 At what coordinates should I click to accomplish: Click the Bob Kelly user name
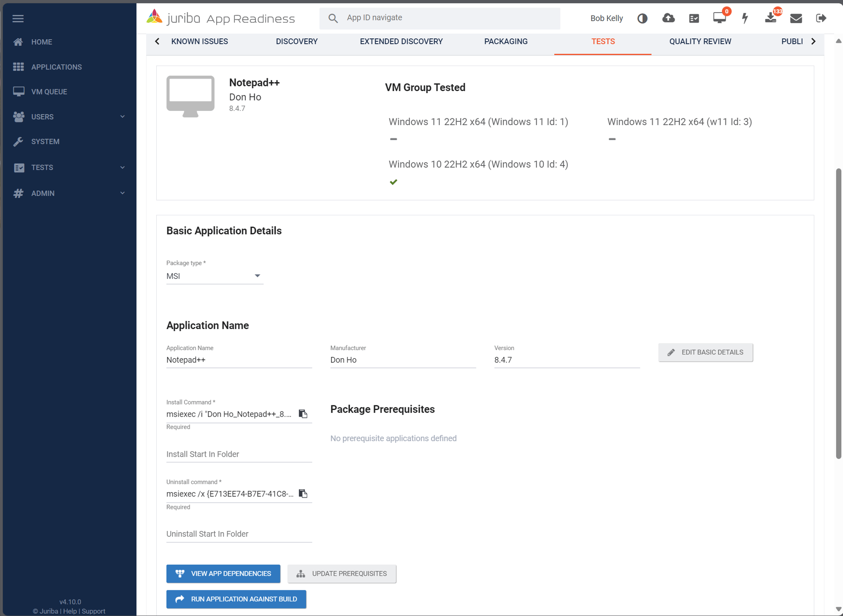click(x=607, y=18)
